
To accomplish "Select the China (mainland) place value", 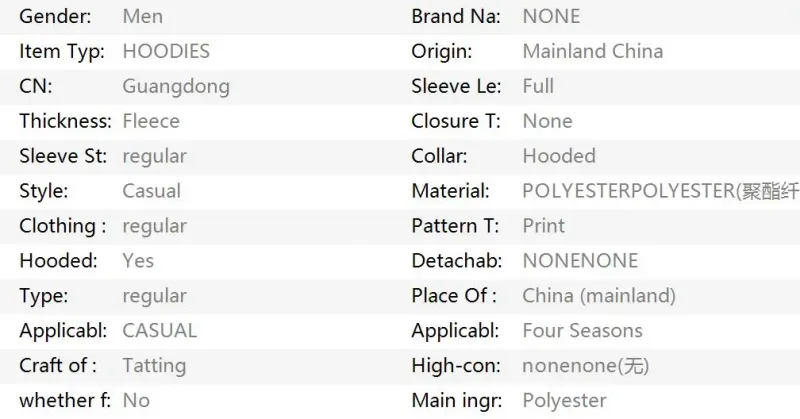I will [599, 296].
